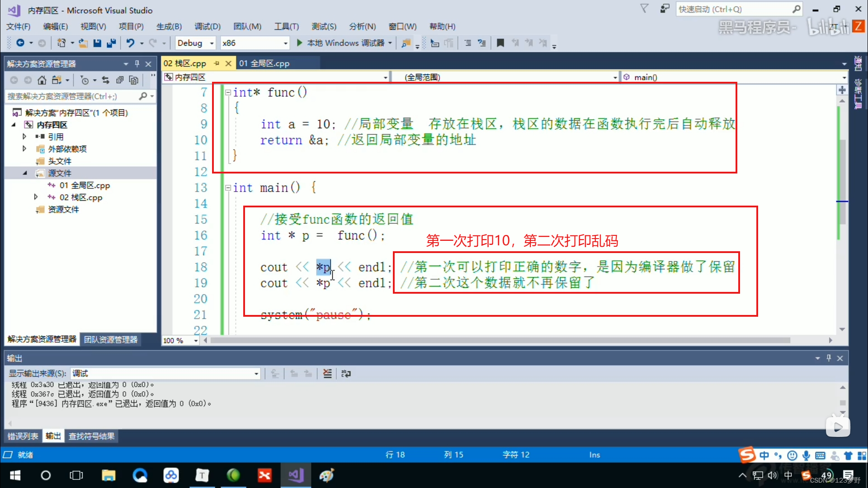This screenshot has height=488, width=868.
Task: Switch to 01 全局区.cpp tab
Action: tap(267, 63)
